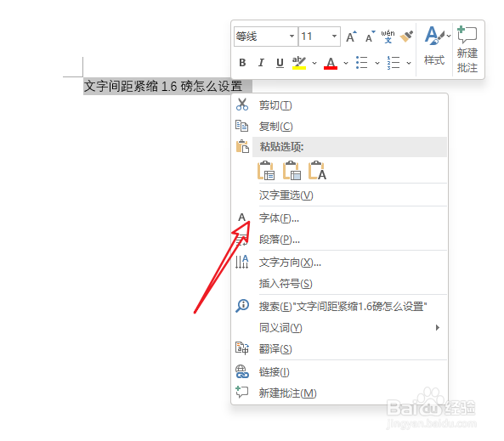This screenshot has height=441, width=504.
Task: Click the 粘贴选项 header row
Action: tap(349, 147)
